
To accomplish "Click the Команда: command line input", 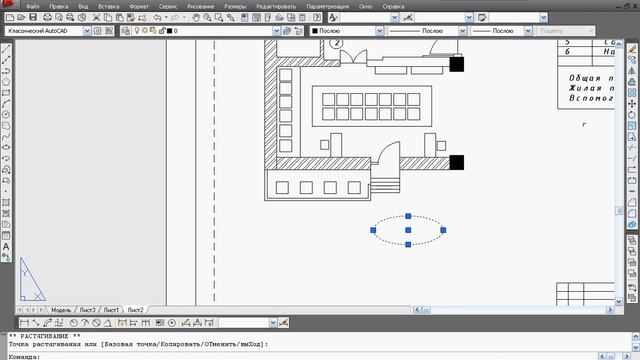I will point(302,357).
